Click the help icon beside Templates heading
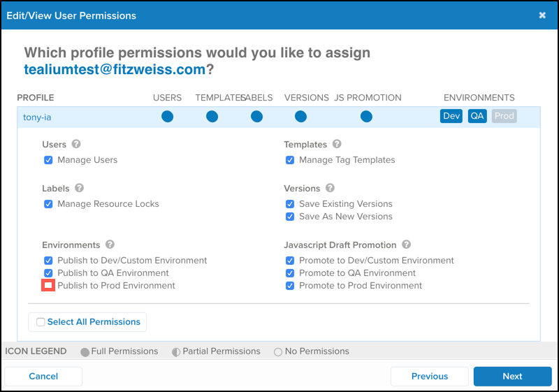 (x=337, y=145)
